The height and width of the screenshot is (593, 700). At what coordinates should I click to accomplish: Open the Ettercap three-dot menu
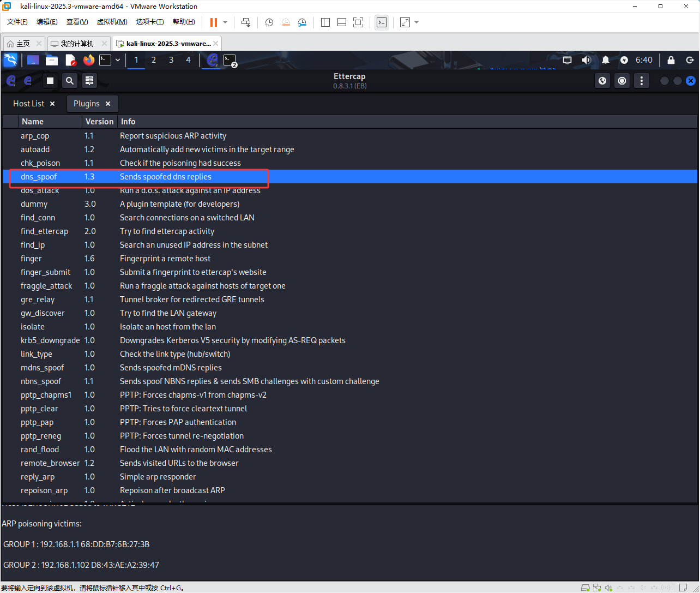[642, 81]
